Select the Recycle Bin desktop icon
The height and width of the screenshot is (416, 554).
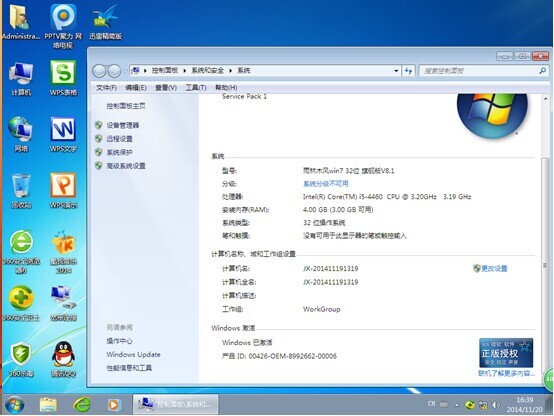(21, 191)
